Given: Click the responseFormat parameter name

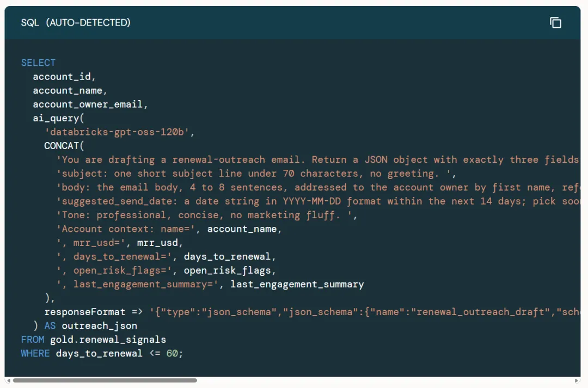Looking at the screenshot, I should [85, 312].
